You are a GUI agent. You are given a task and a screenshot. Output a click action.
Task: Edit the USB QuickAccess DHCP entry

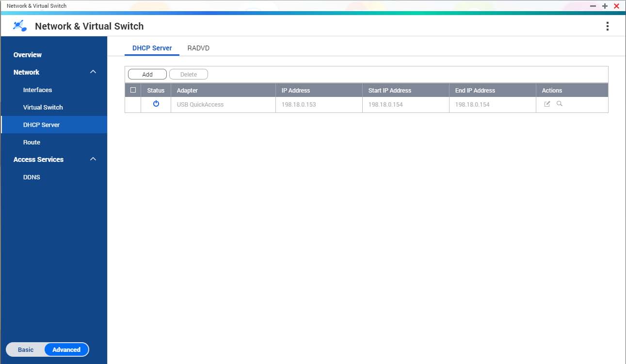point(547,104)
